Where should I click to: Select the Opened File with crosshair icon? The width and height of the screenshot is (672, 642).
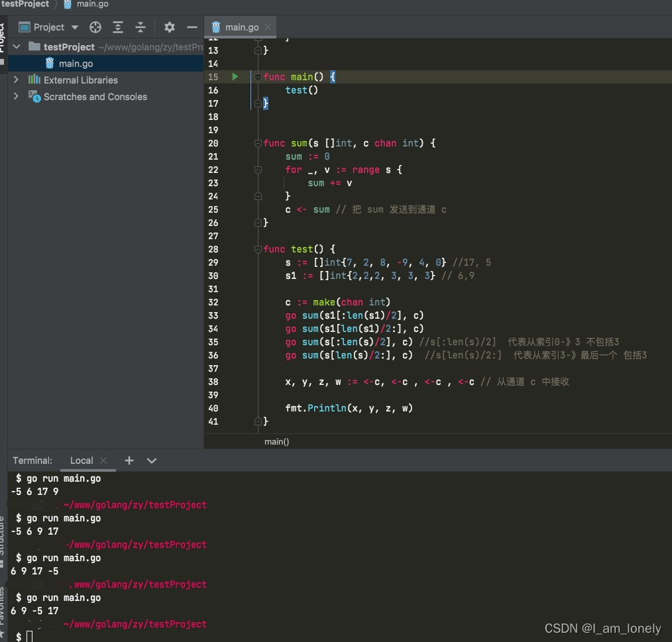[95, 27]
